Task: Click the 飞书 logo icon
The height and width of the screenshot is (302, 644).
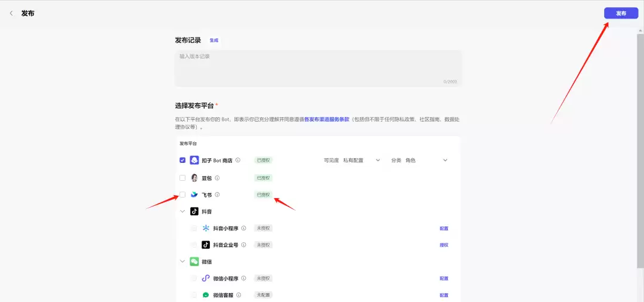Action: [x=194, y=195]
